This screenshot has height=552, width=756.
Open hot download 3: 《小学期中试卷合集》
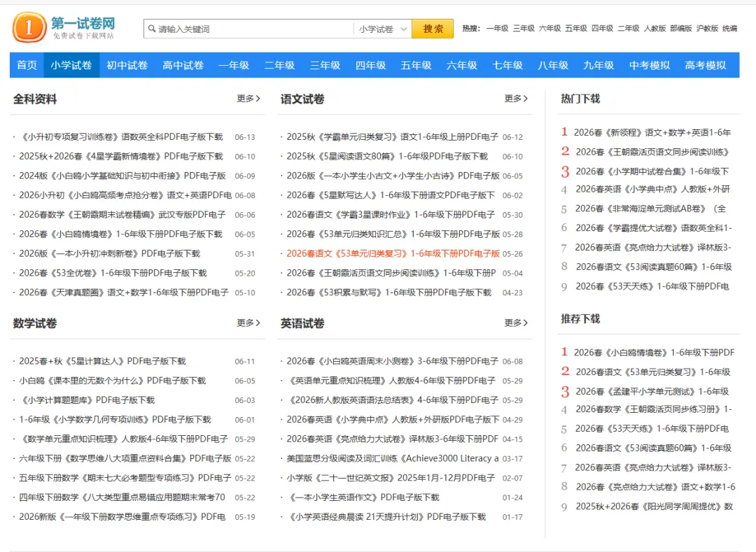(x=652, y=171)
